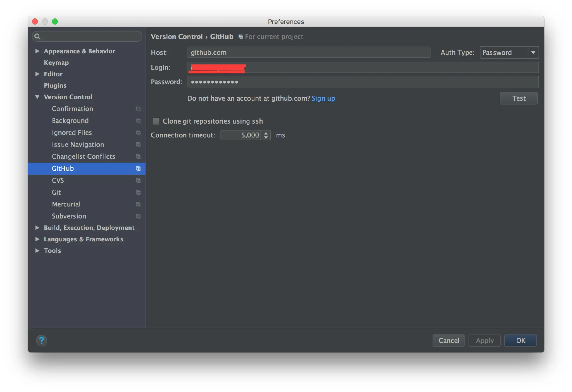Viewport: 572px width, 392px height.
Task: Click the search magnifier icon
Action: (37, 37)
